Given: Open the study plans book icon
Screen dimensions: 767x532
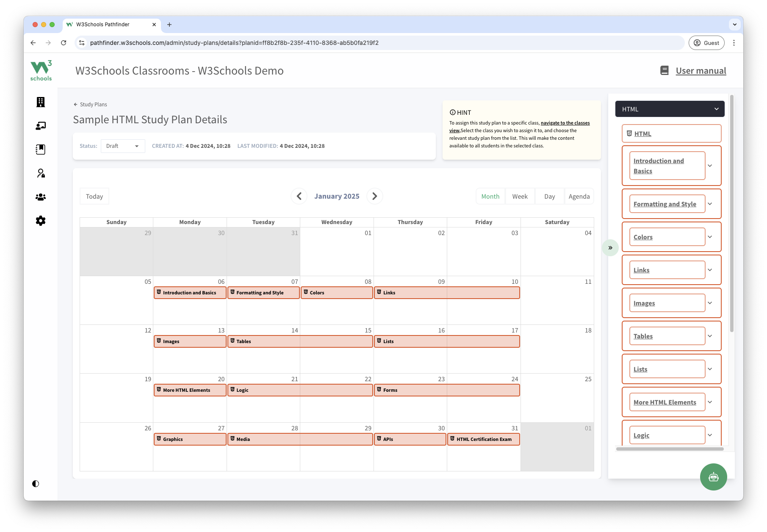Looking at the screenshot, I should point(41,150).
